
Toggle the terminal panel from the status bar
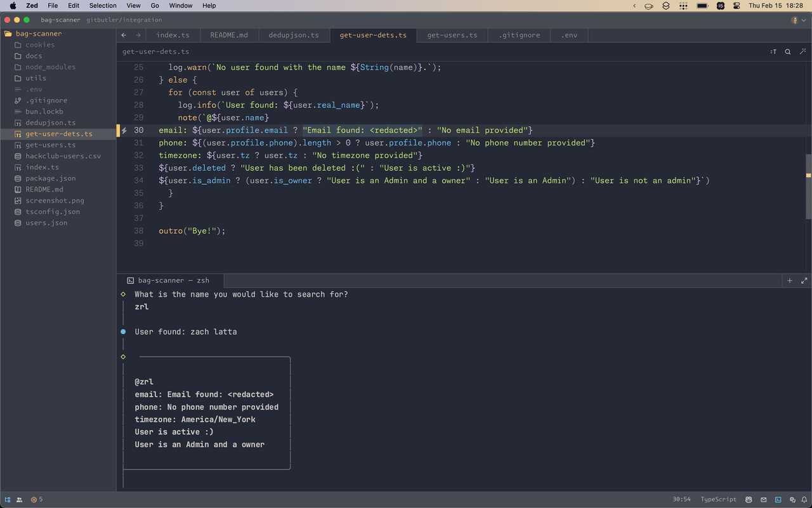pyautogui.click(x=778, y=500)
